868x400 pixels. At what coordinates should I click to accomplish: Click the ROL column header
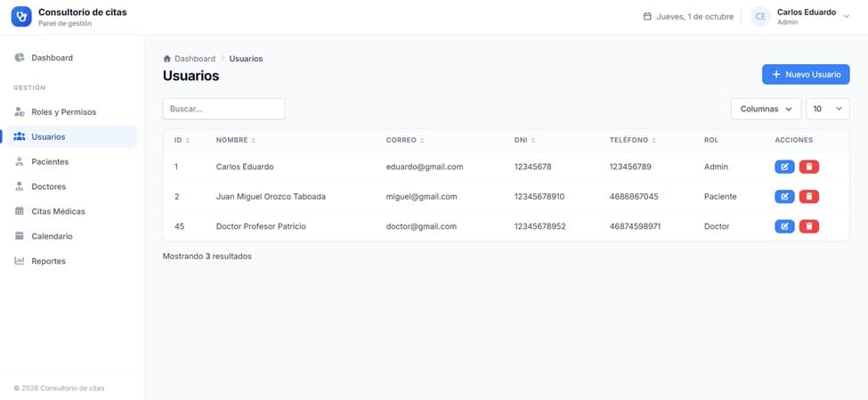tap(710, 141)
